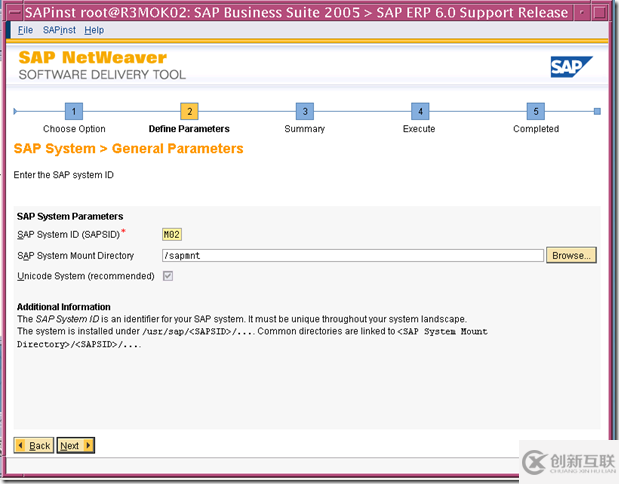
Task: Open the Help menu
Action: pyautogui.click(x=94, y=30)
